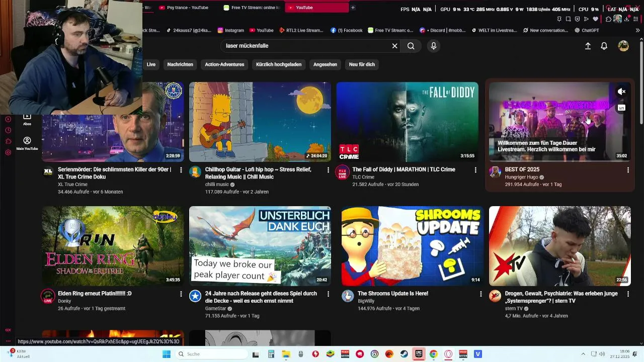Open the WELT im Livestream bookmark

pyautogui.click(x=494, y=30)
